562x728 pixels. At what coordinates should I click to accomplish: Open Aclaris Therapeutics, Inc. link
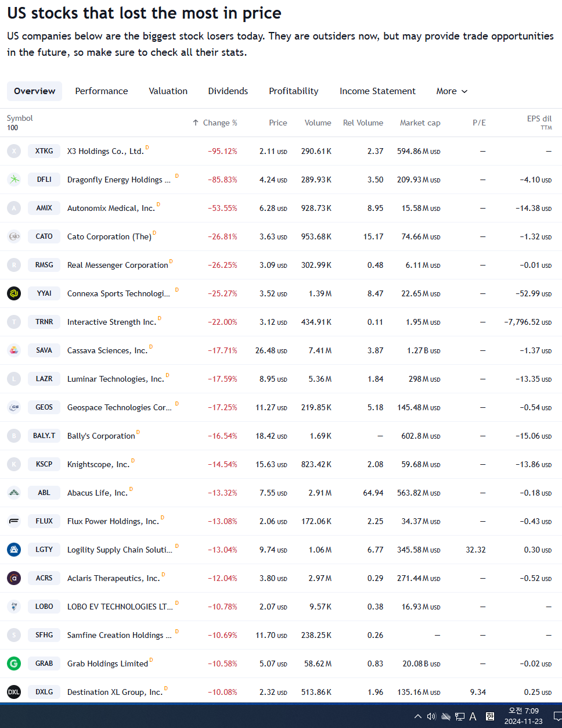pos(113,578)
